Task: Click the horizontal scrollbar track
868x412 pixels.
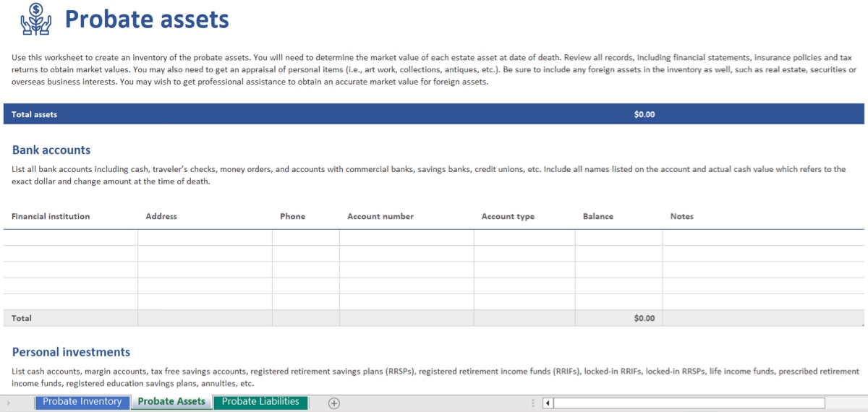Action: (689, 403)
